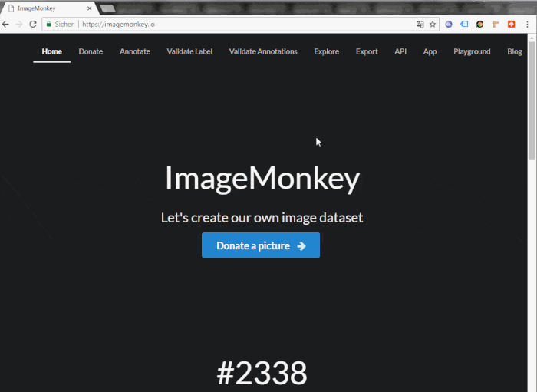
Task: Click the address bar URL imagemonkey.io
Action: click(x=118, y=25)
